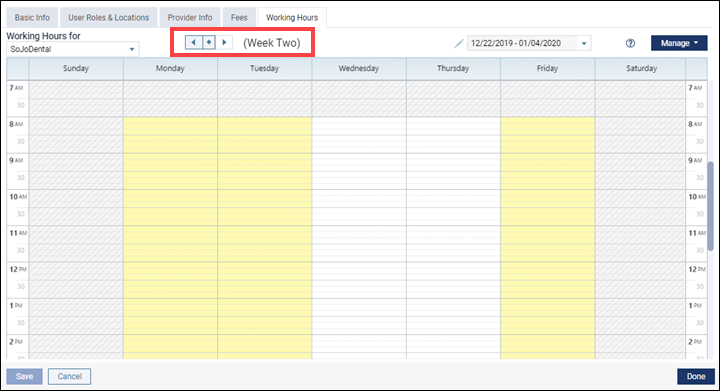Select the Thursday 1 PM time slot

(x=453, y=307)
